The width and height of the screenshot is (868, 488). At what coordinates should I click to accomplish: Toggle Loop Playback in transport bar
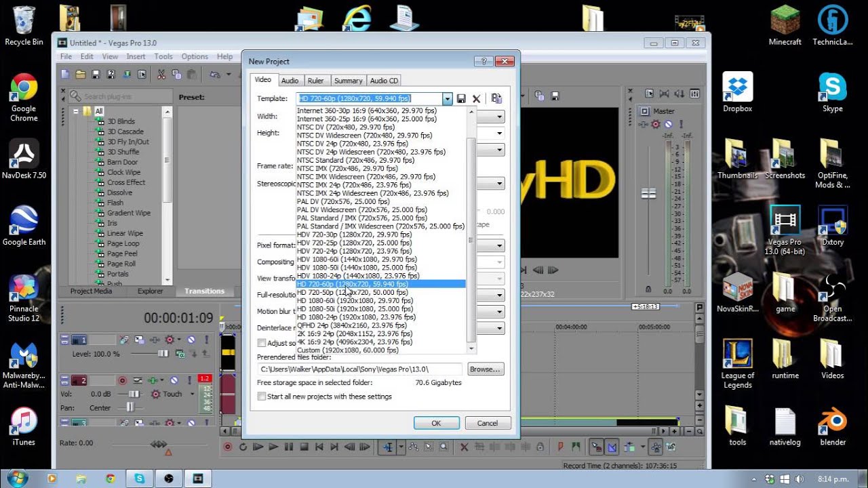[243, 447]
